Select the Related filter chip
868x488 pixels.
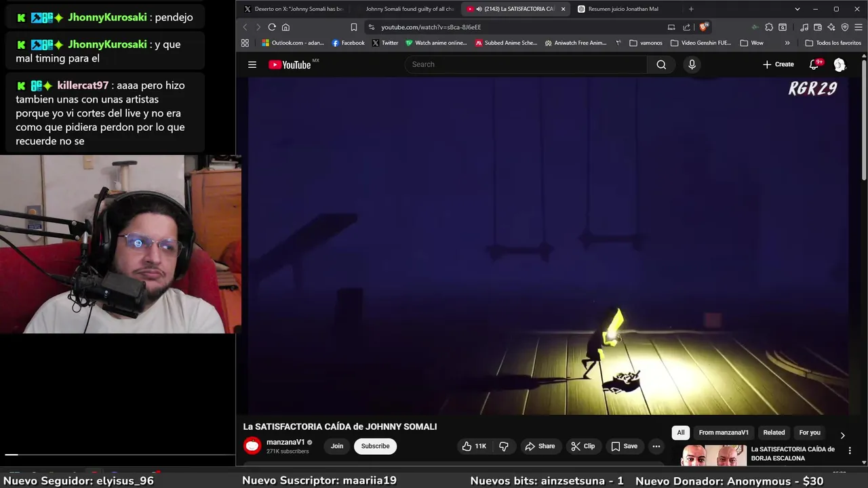774,432
